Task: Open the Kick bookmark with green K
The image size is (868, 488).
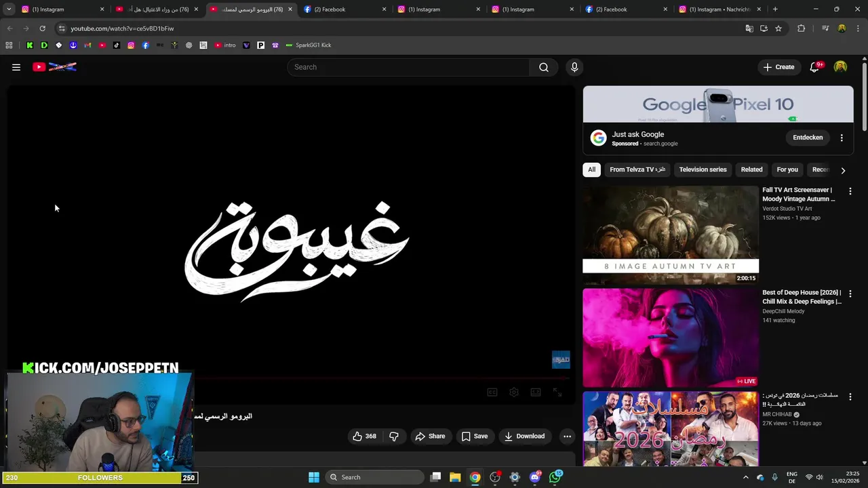Action: coord(30,45)
